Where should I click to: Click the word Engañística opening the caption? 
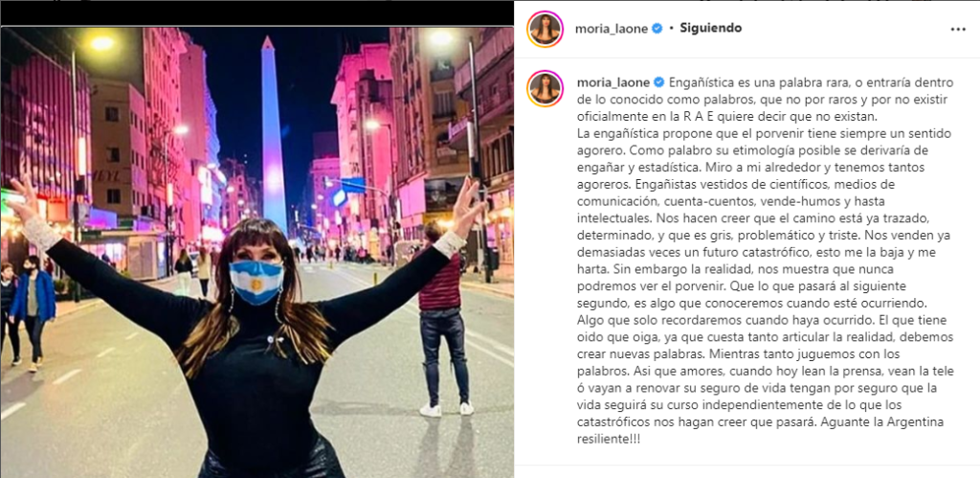tap(697, 82)
